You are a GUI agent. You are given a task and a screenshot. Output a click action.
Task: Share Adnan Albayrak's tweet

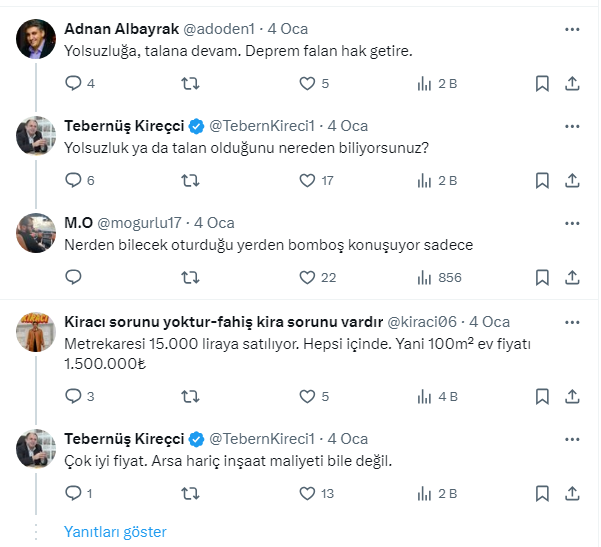(x=573, y=84)
